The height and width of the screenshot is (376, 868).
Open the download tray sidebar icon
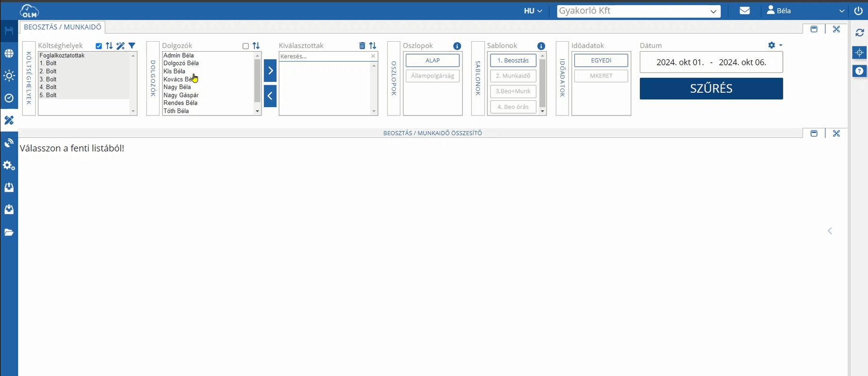tap(9, 209)
